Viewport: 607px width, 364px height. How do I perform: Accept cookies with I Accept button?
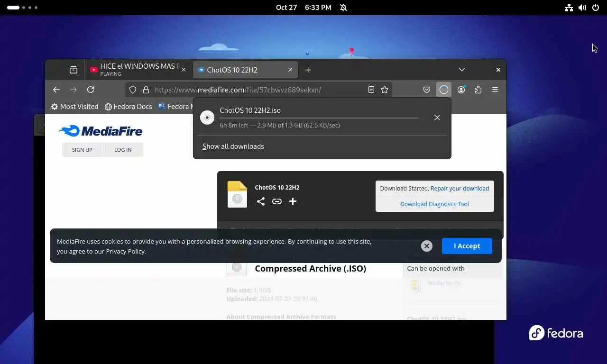tap(467, 246)
